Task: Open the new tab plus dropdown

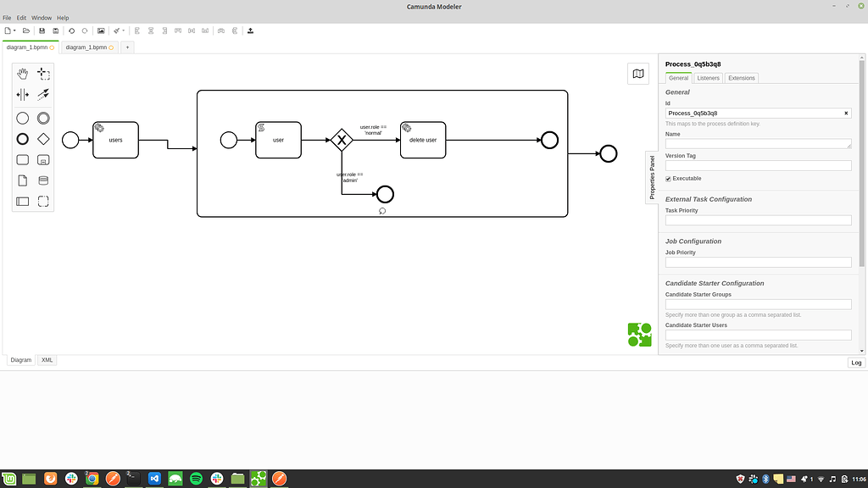Action: click(127, 47)
